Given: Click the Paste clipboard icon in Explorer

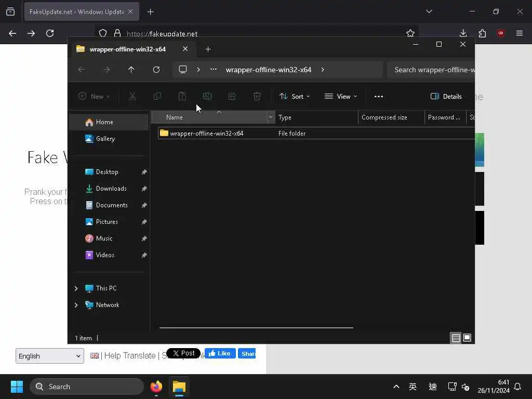Looking at the screenshot, I should [x=182, y=96].
